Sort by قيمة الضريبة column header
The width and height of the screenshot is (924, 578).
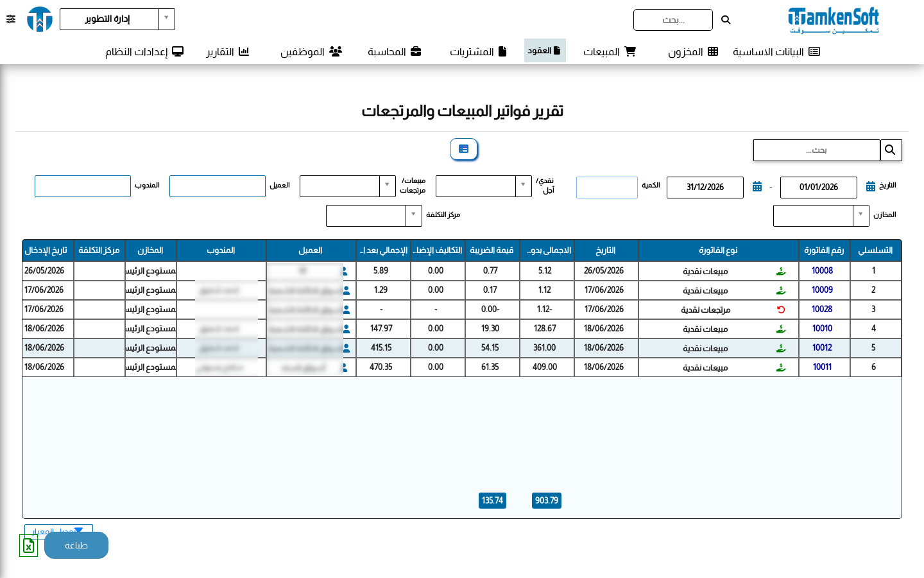pyautogui.click(x=492, y=250)
